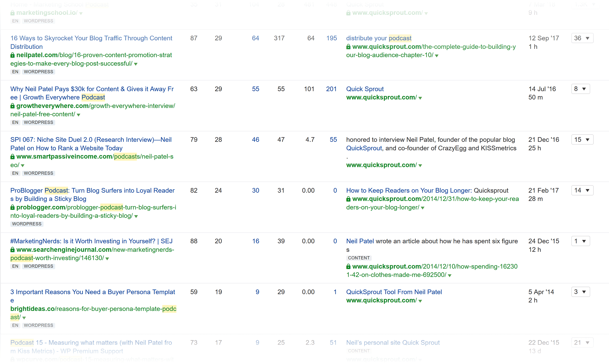Click 'distribute your podcast' anchor text link
609x364 pixels.
point(379,38)
